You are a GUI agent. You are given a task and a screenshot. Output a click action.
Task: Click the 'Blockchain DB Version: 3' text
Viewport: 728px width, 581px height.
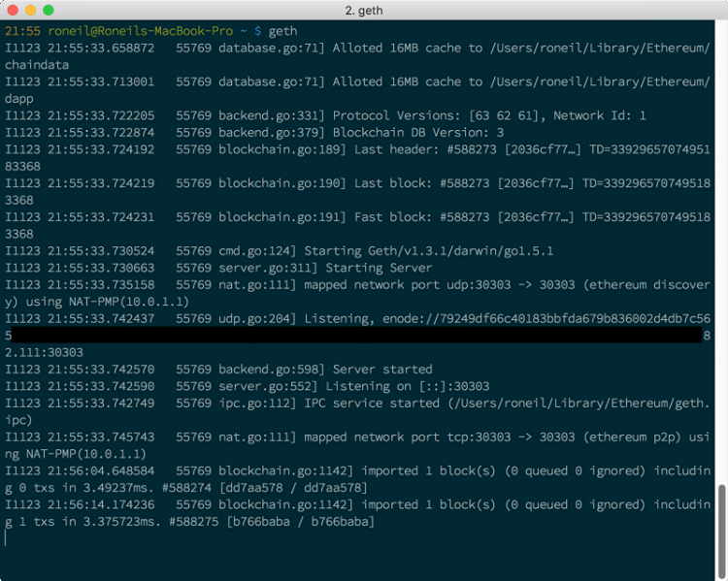tap(417, 133)
